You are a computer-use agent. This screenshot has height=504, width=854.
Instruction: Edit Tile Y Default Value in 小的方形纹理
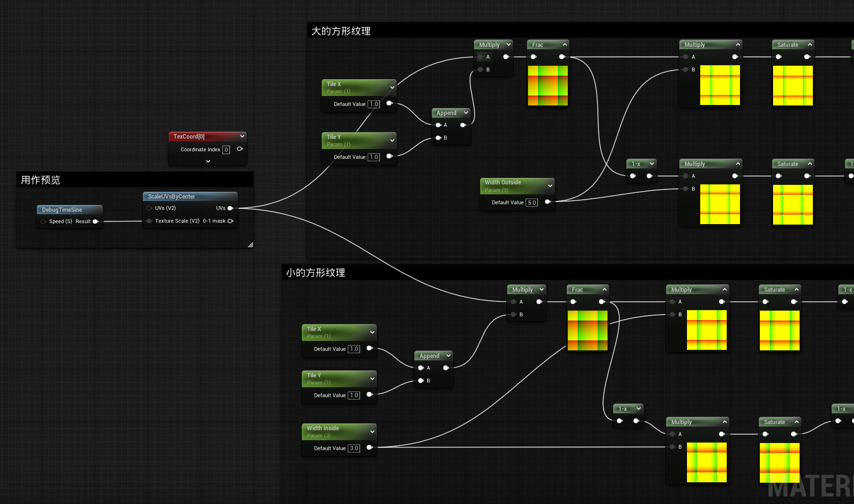pos(354,395)
